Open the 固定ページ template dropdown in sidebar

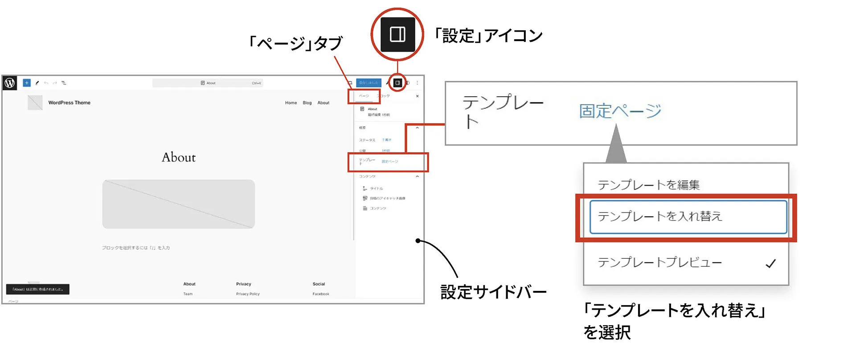[390, 162]
